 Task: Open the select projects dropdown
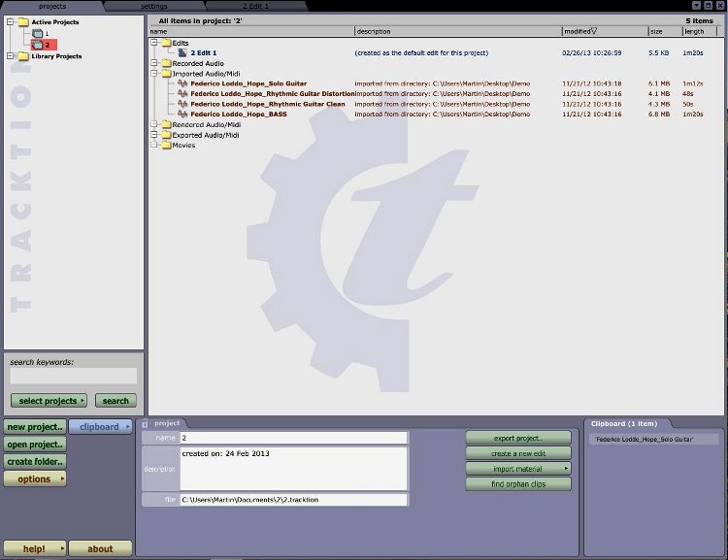[49, 401]
